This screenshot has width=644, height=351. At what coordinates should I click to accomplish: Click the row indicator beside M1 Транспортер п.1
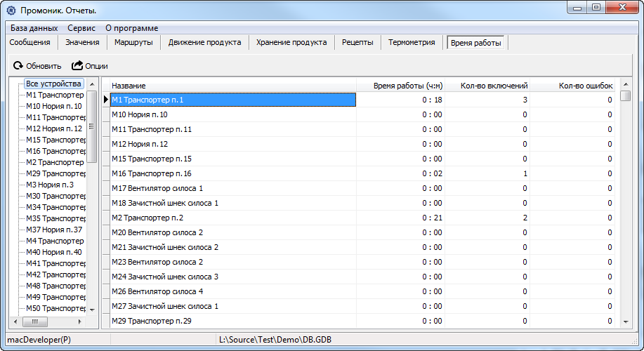[x=105, y=100]
